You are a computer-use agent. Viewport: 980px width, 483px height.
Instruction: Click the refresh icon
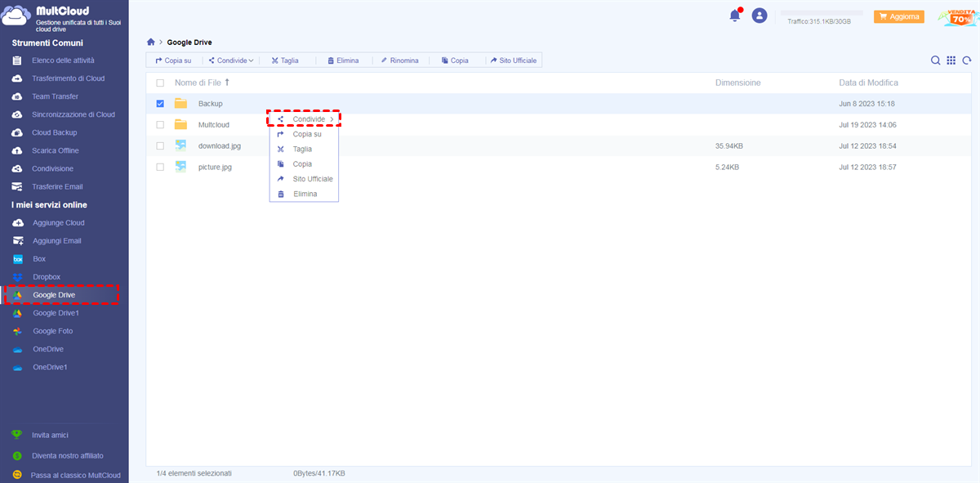[x=967, y=60]
